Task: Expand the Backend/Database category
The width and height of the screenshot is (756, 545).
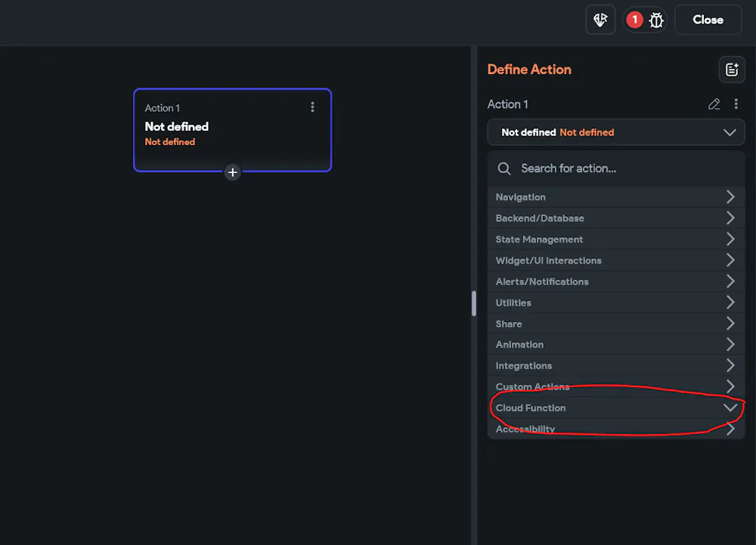Action: tap(615, 218)
